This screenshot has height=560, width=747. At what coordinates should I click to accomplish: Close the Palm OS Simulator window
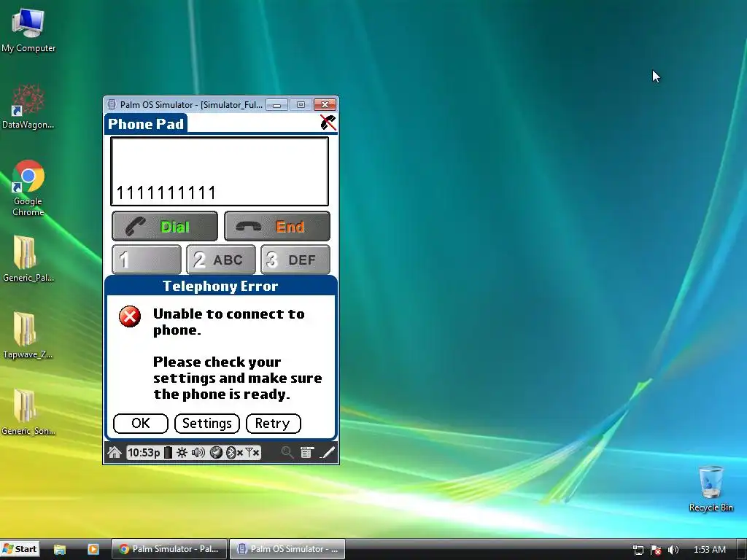point(325,105)
